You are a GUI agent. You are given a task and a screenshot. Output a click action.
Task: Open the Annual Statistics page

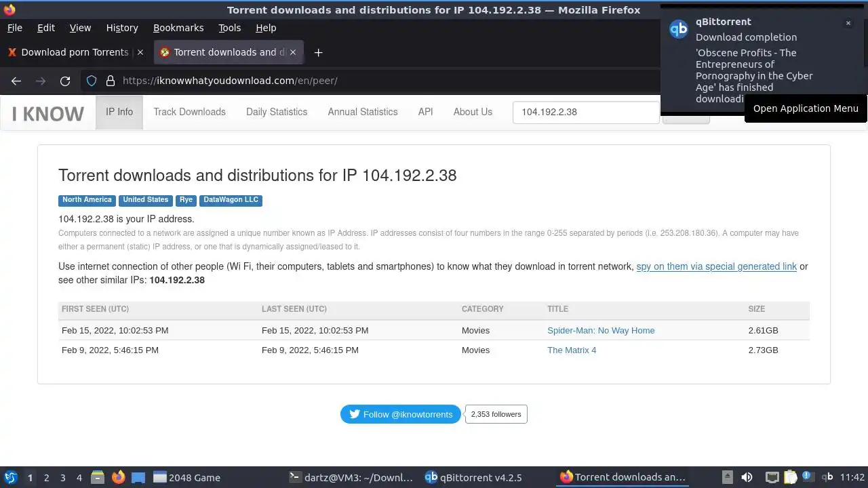(x=363, y=112)
